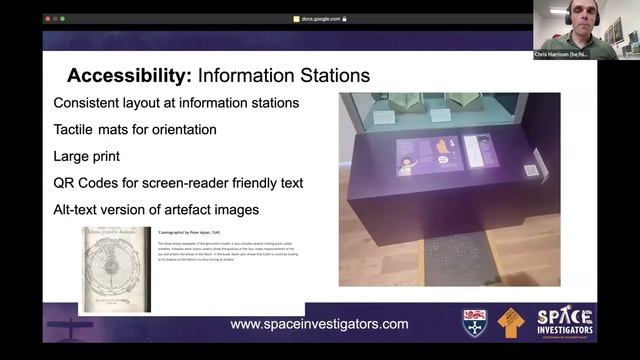Image resolution: width=640 pixels, height=360 pixels.
Task: Click the Space Investigators logo
Action: click(565, 322)
